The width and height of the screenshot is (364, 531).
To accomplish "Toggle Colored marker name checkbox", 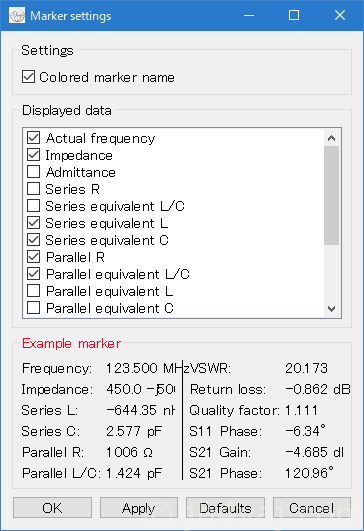I will click(28, 77).
